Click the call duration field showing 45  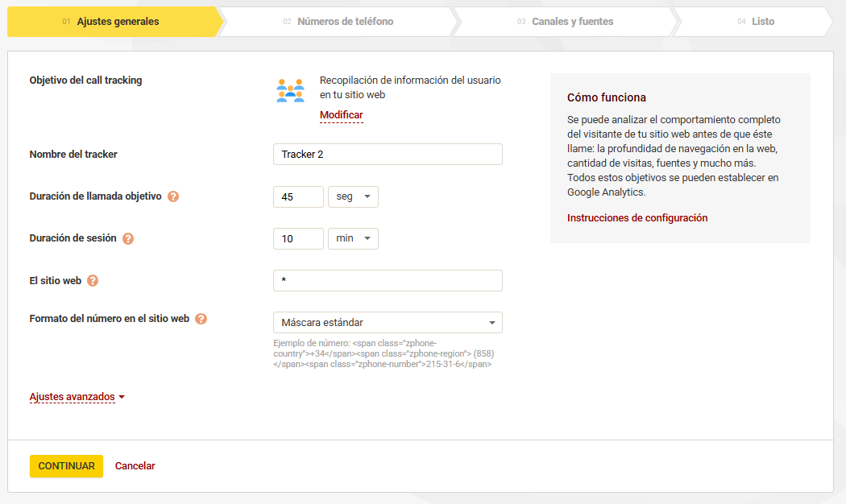click(298, 196)
